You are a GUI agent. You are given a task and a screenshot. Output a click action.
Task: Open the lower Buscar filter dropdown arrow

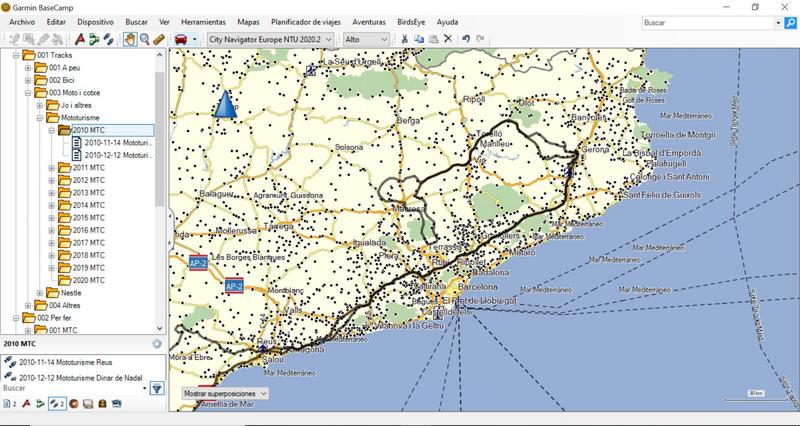tap(145, 389)
